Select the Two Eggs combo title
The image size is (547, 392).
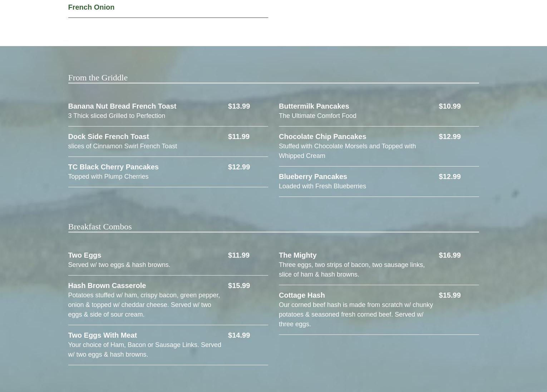[x=84, y=255]
